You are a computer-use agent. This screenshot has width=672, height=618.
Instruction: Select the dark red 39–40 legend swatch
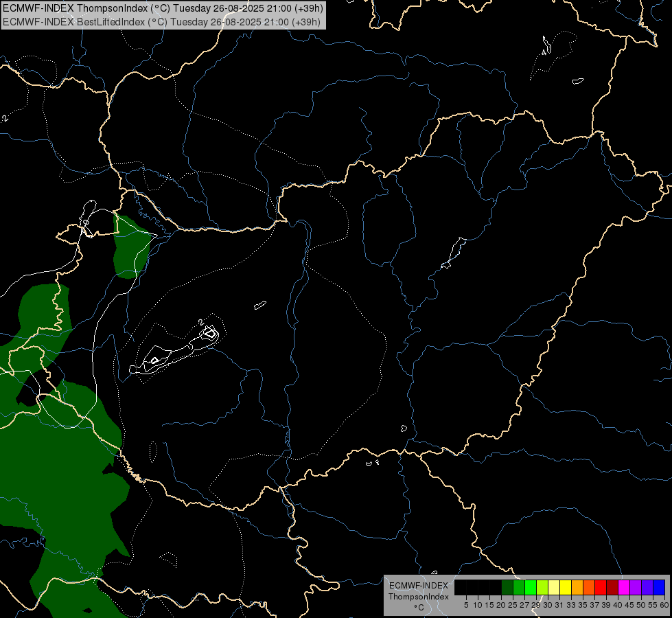click(612, 587)
